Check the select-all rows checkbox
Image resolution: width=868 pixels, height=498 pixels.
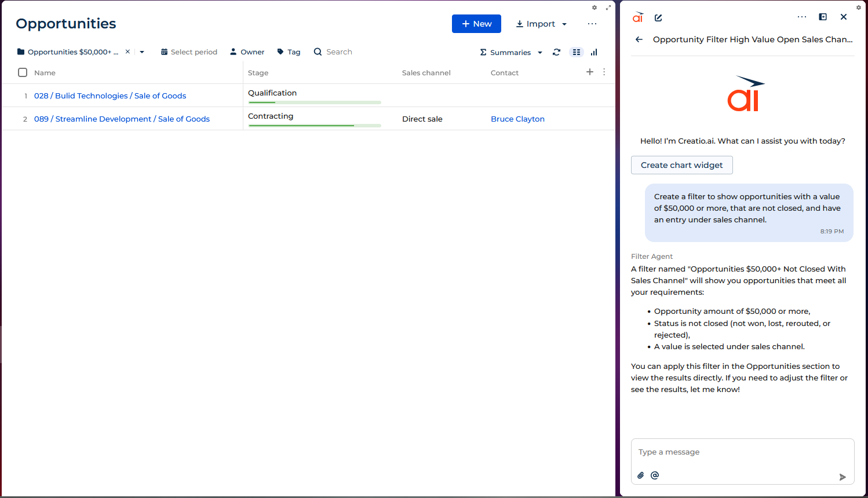(23, 72)
